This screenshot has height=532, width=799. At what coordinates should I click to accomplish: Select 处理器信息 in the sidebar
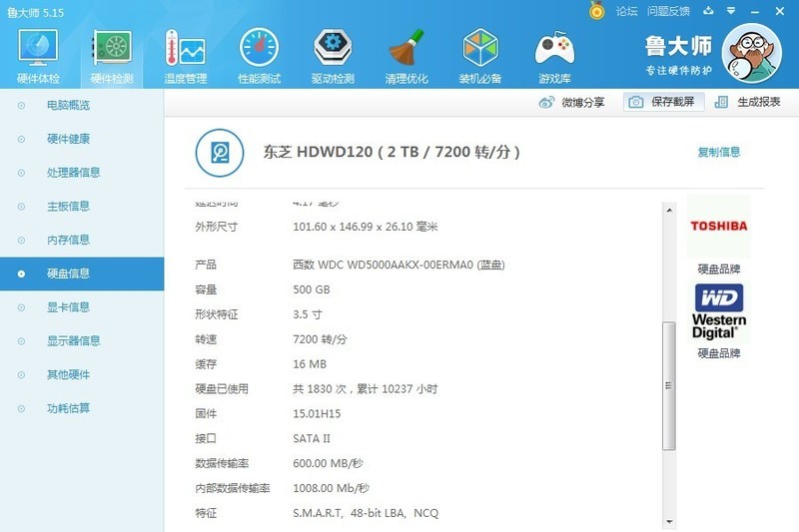[x=82, y=173]
